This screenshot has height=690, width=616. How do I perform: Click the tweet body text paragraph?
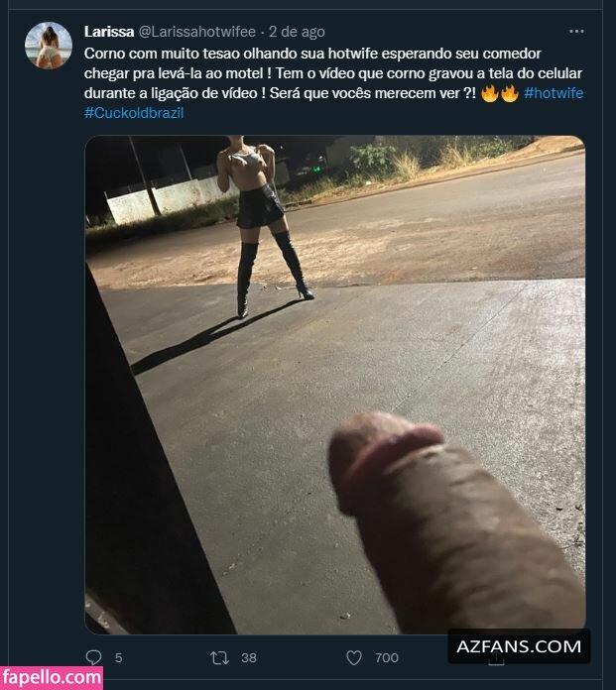[x=333, y=82]
